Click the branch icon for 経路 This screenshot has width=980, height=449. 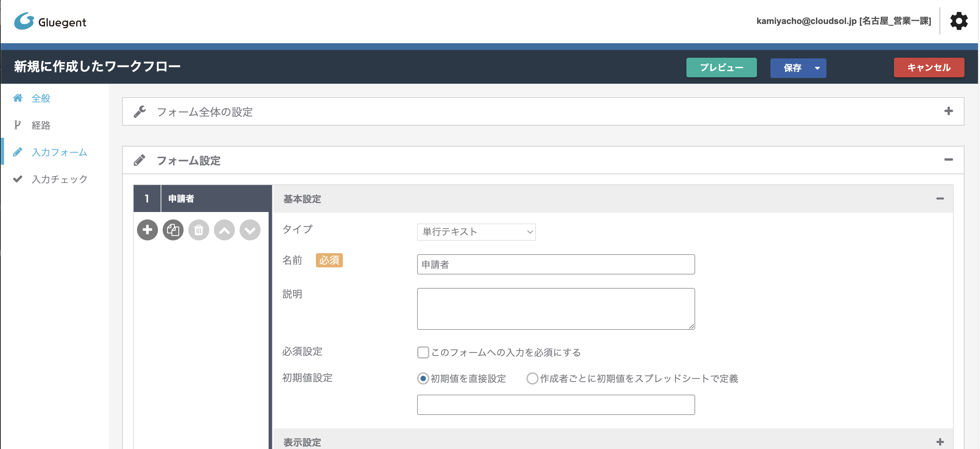click(x=17, y=125)
